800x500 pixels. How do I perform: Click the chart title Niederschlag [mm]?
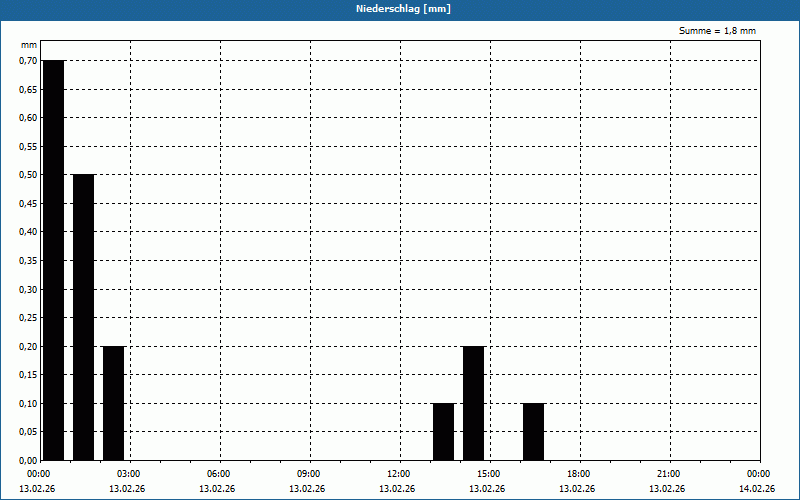pyautogui.click(x=400, y=9)
